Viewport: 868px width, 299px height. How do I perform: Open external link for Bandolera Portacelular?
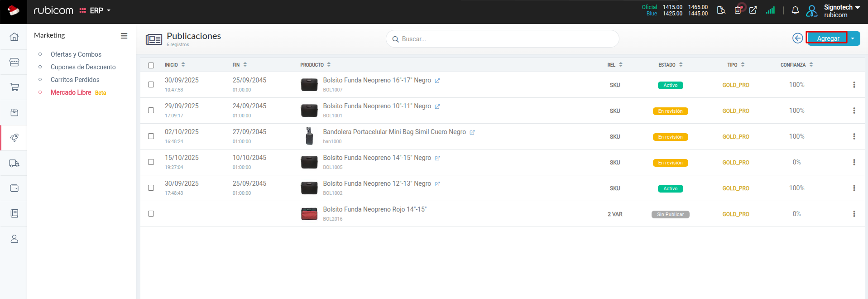pyautogui.click(x=472, y=132)
